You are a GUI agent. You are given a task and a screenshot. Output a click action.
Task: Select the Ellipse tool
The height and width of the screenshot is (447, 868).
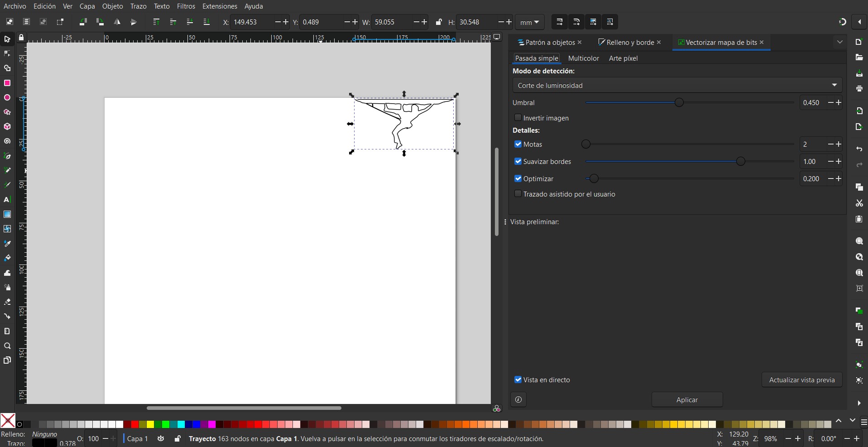coord(7,97)
